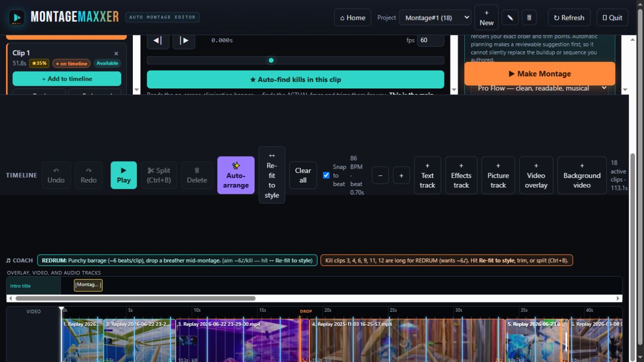Redo timeline action
The width and height of the screenshot is (644, 362).
coord(89,175)
